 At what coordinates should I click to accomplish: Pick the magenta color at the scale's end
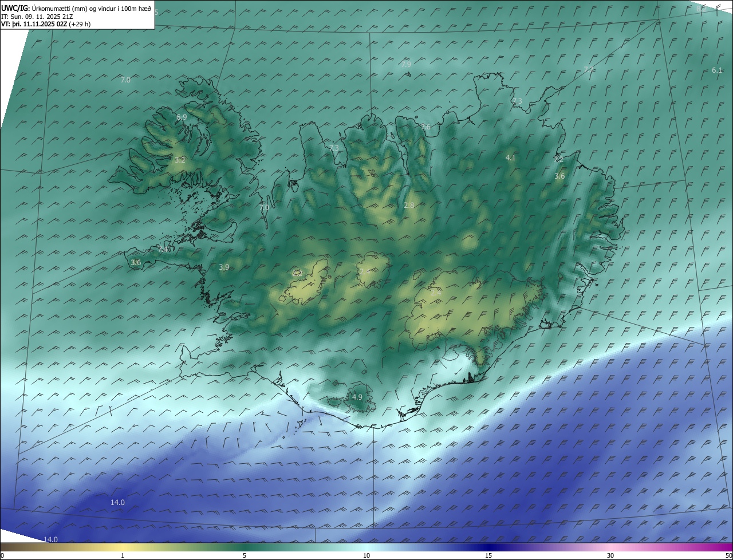tap(728, 547)
